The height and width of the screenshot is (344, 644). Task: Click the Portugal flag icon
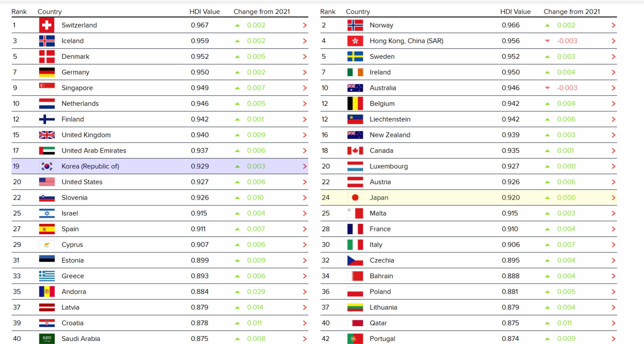click(x=355, y=339)
